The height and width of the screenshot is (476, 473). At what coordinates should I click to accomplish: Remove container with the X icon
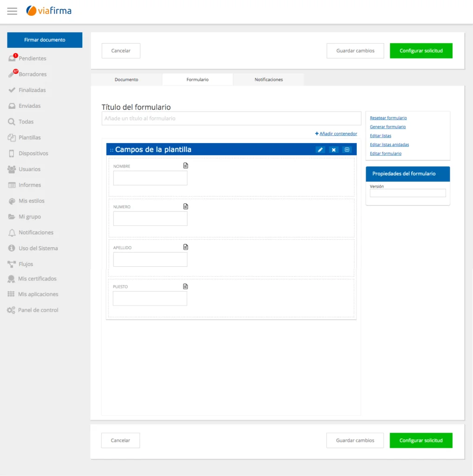click(334, 150)
